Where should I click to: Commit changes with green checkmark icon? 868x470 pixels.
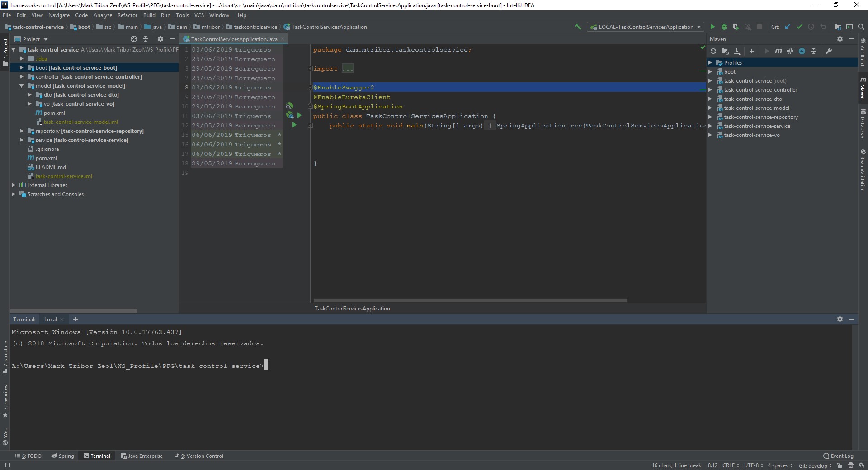point(799,27)
